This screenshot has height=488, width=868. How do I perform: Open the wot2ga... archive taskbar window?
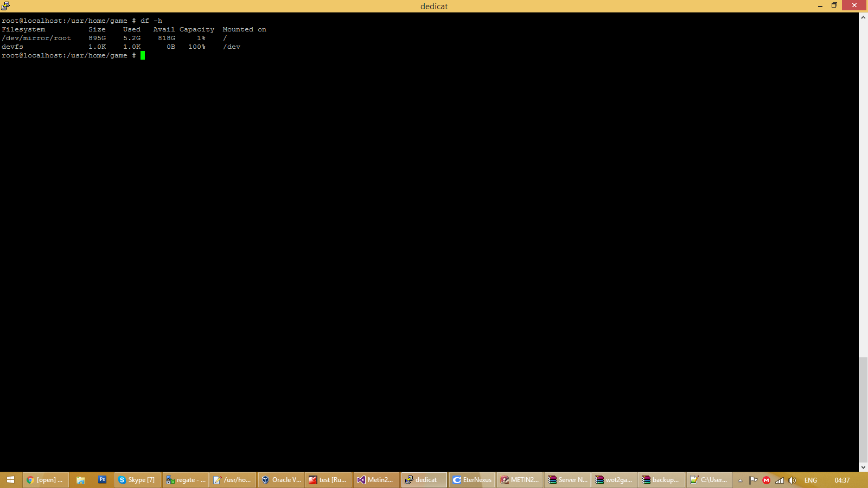(x=615, y=480)
